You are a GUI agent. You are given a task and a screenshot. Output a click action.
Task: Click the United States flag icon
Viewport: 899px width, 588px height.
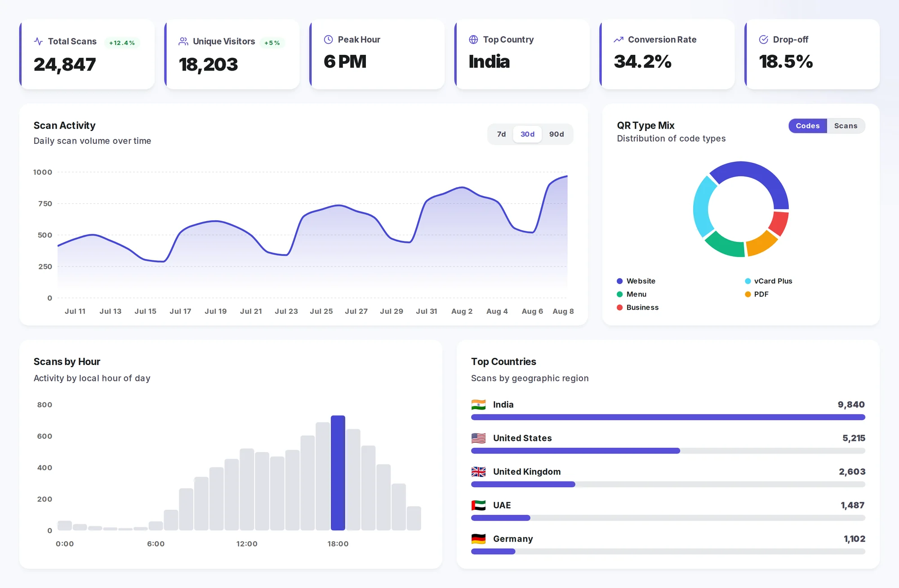point(478,438)
